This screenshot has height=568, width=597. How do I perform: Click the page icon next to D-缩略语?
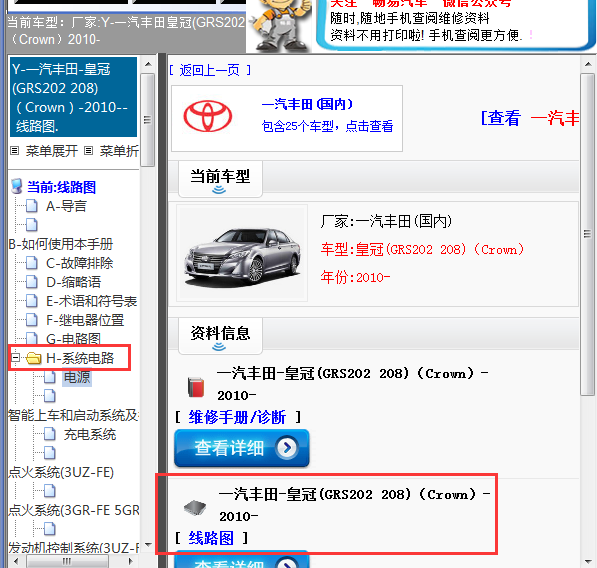32,282
